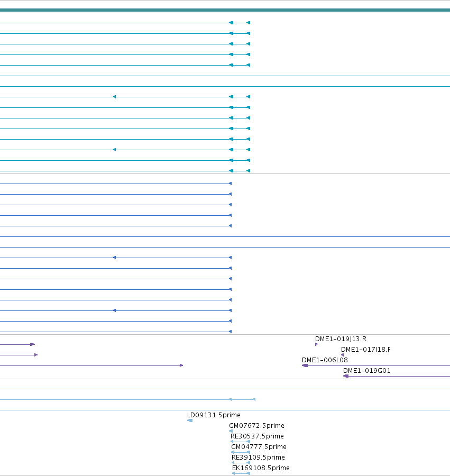Click the RE39109.5prime EST label
This screenshot has height=476, width=450.
pyautogui.click(x=258, y=457)
